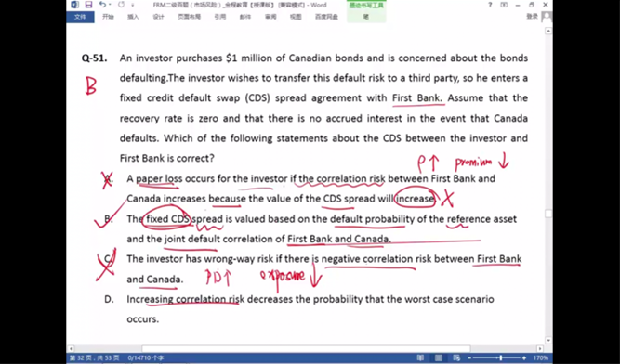Screen dimensions: 620x364
Task: Toggle Web Layout view in status bar
Action: tap(456, 357)
